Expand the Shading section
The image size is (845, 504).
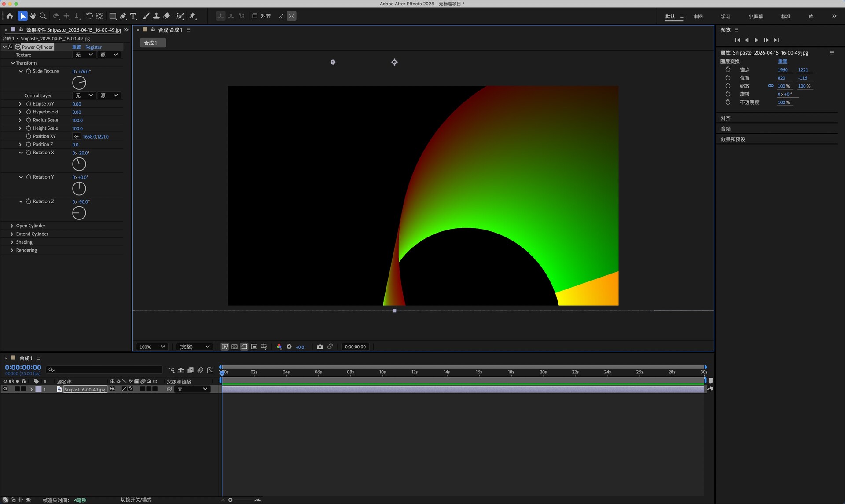click(12, 242)
